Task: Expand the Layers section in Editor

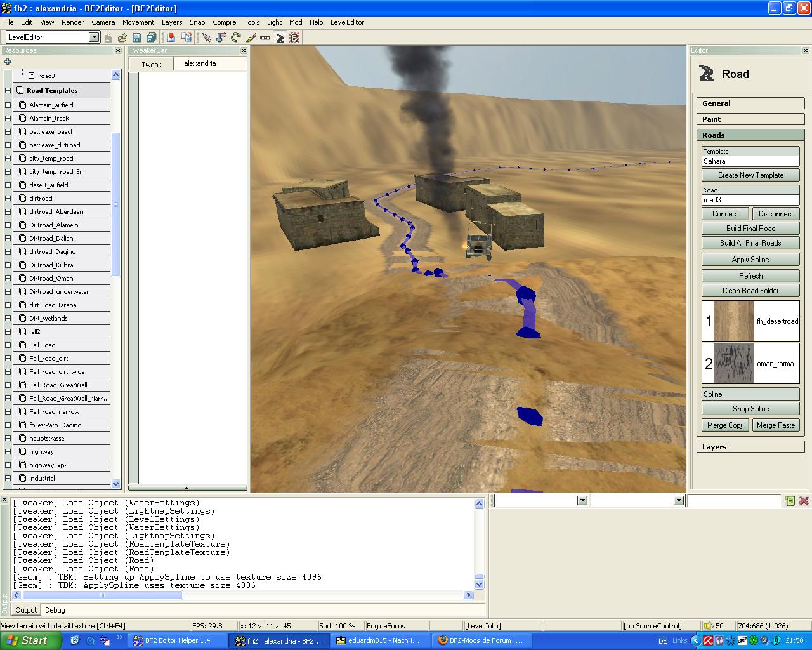Action: tap(750, 447)
